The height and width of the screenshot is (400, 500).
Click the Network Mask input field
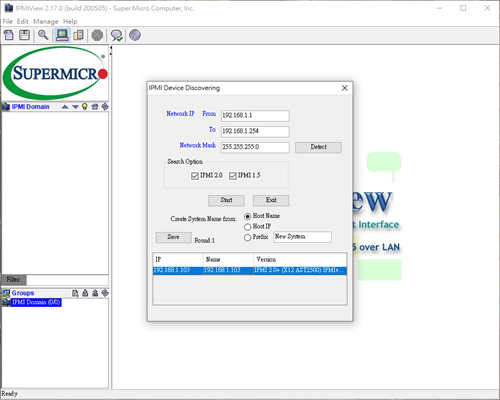[255, 147]
